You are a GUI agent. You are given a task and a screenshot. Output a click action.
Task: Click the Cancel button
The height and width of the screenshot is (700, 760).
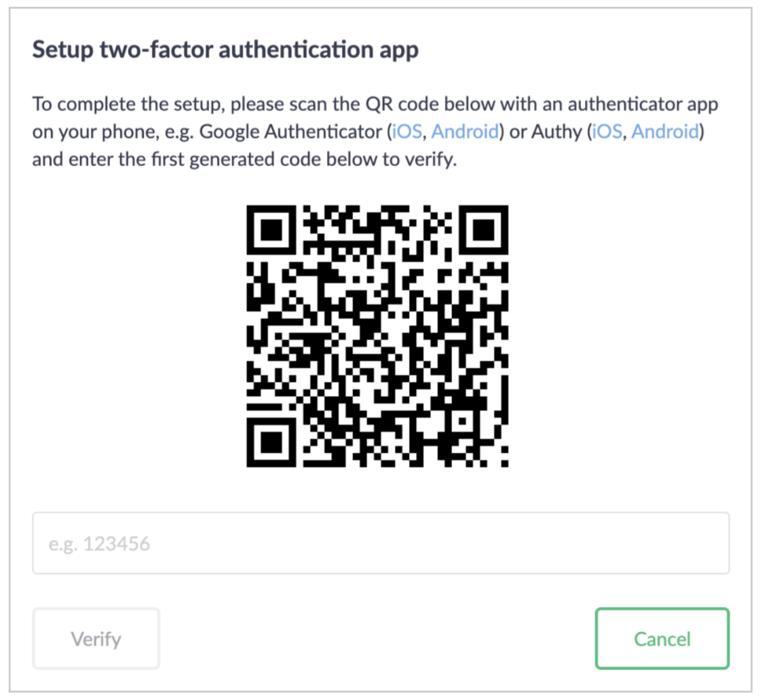(x=662, y=638)
